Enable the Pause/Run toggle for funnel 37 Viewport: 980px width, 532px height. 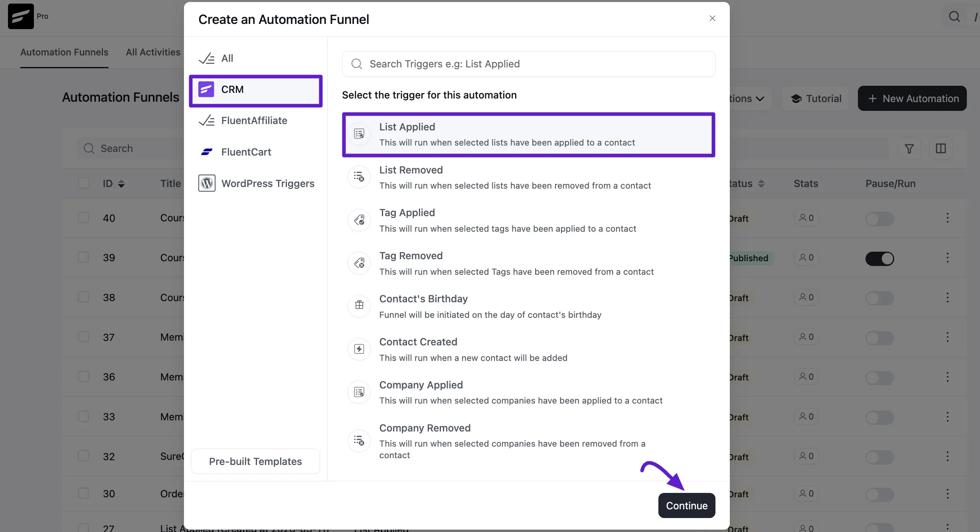coord(879,338)
